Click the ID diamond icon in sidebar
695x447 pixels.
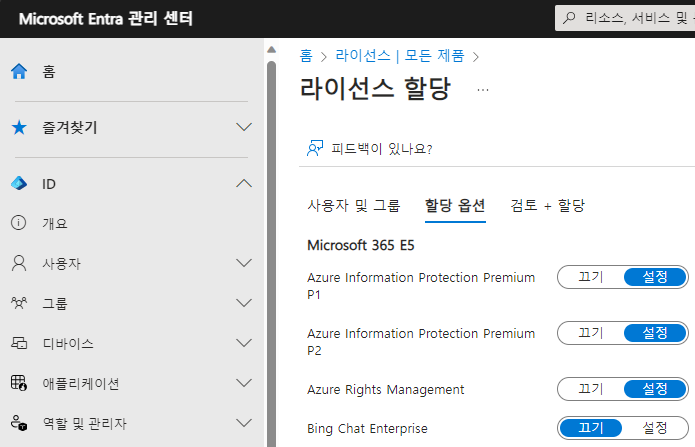(x=19, y=184)
